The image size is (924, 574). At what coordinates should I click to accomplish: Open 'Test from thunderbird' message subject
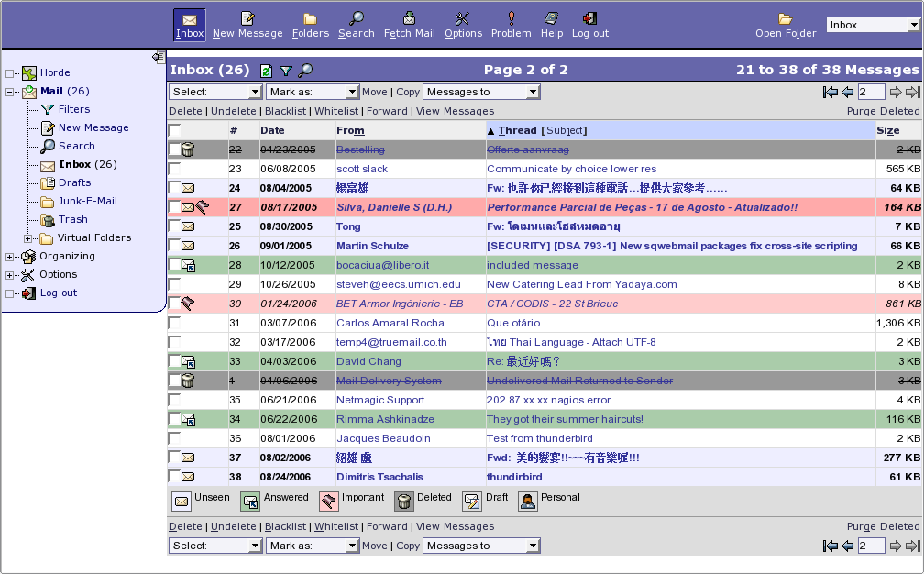tap(539, 438)
